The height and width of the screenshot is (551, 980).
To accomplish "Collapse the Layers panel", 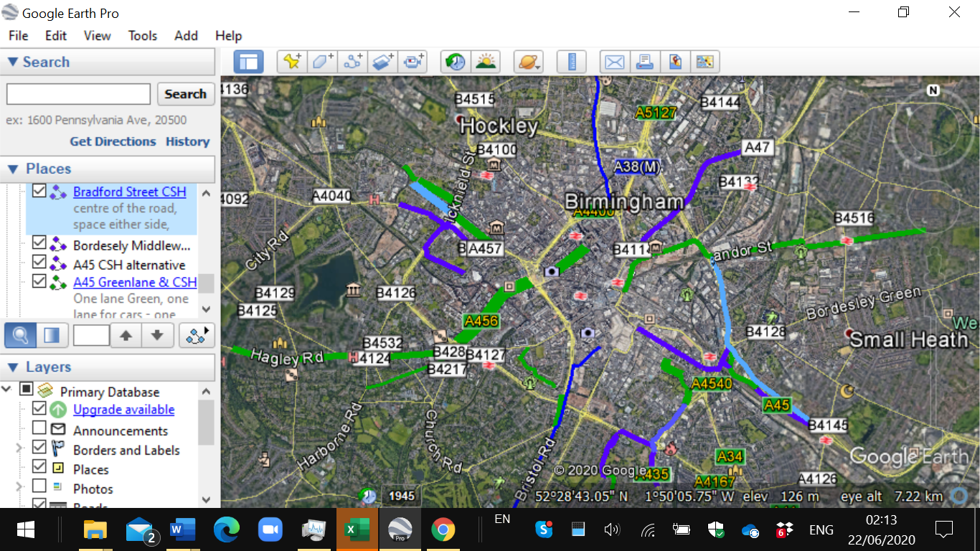I will [x=13, y=367].
